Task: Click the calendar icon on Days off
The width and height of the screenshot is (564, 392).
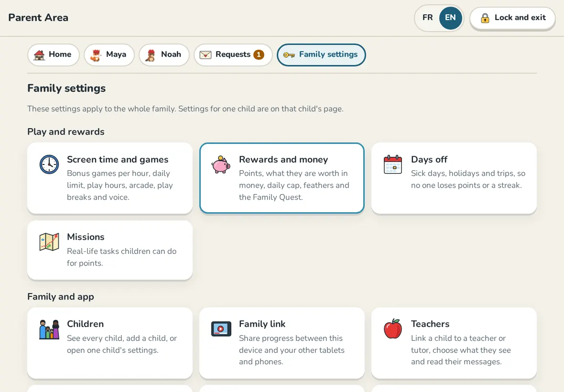Action: [393, 165]
